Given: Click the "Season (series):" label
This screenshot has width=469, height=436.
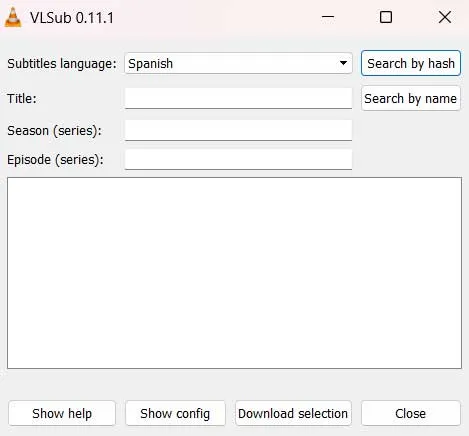Looking at the screenshot, I should coord(54,130).
